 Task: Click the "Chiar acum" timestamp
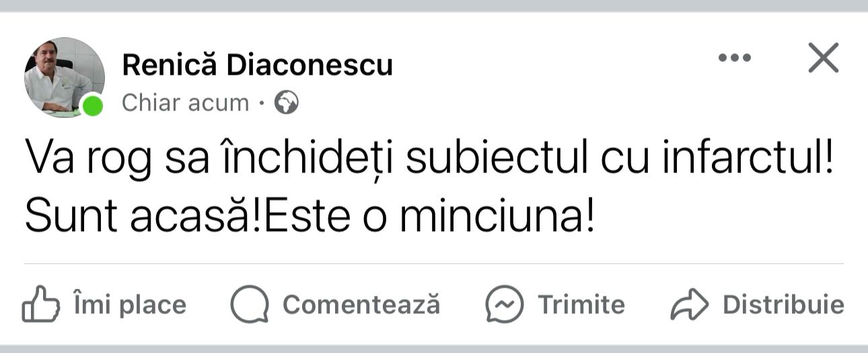click(x=185, y=103)
